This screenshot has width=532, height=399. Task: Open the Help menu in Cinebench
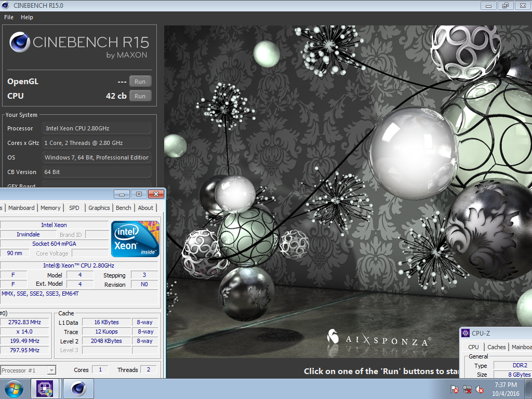[27, 17]
